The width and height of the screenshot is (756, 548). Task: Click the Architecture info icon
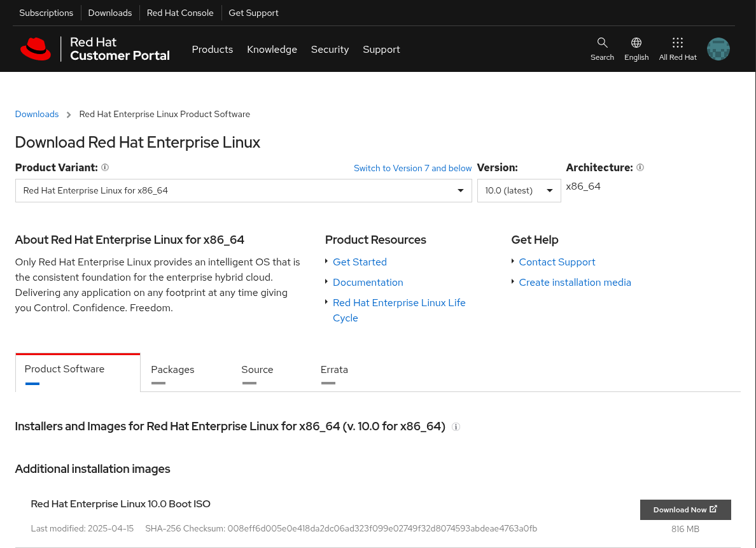click(x=640, y=167)
